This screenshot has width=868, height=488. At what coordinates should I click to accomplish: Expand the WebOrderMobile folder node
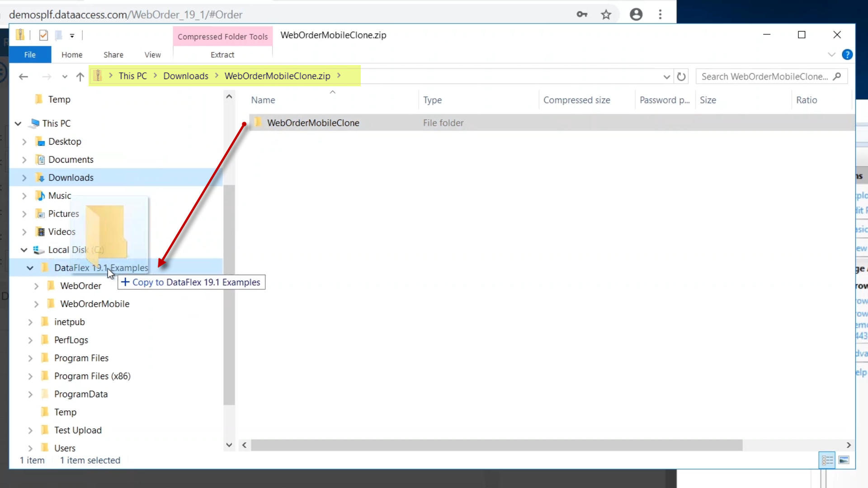36,304
